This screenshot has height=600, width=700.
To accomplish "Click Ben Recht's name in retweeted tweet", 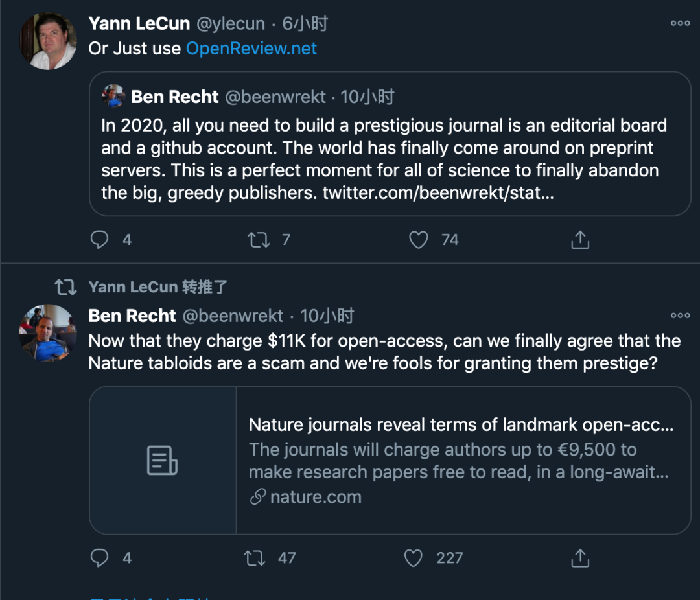I will click(x=132, y=316).
